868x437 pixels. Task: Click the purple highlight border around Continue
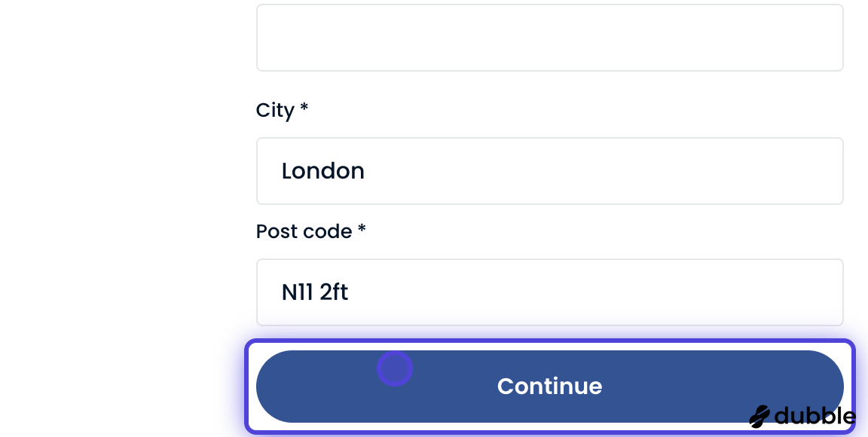tap(550, 341)
